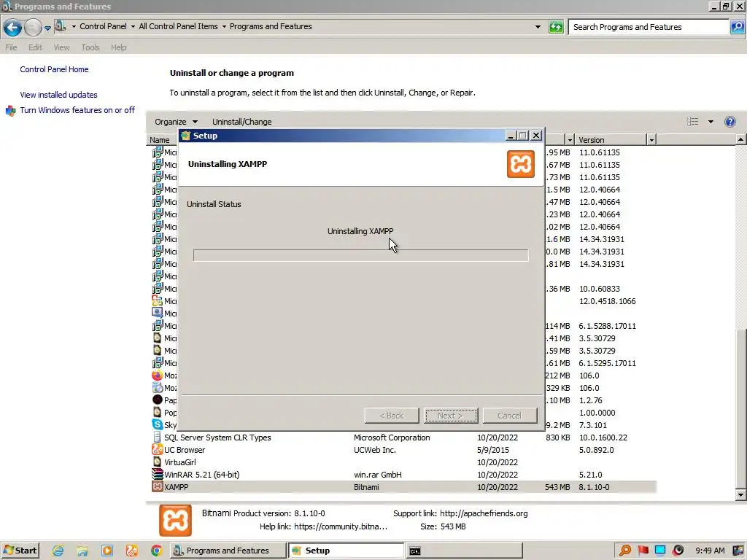The height and width of the screenshot is (560, 747).
Task: Click the Back navigation arrow button
Action: (x=13, y=28)
